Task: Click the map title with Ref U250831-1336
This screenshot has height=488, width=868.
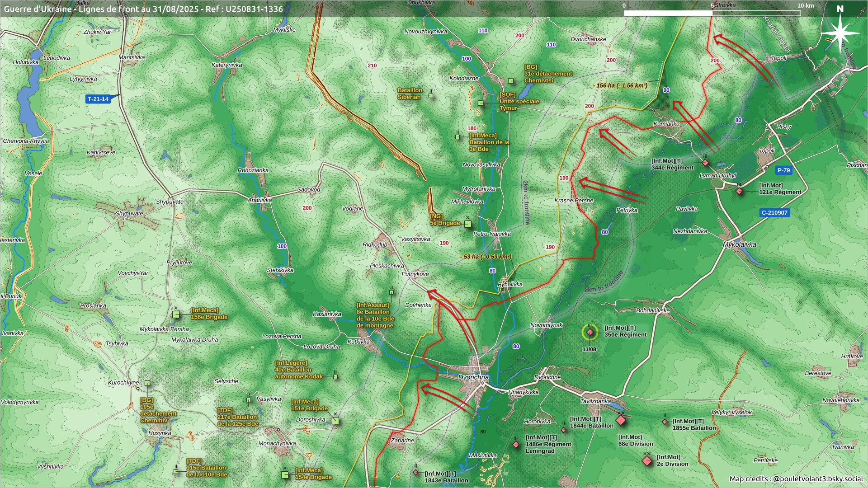Action: click(x=144, y=9)
